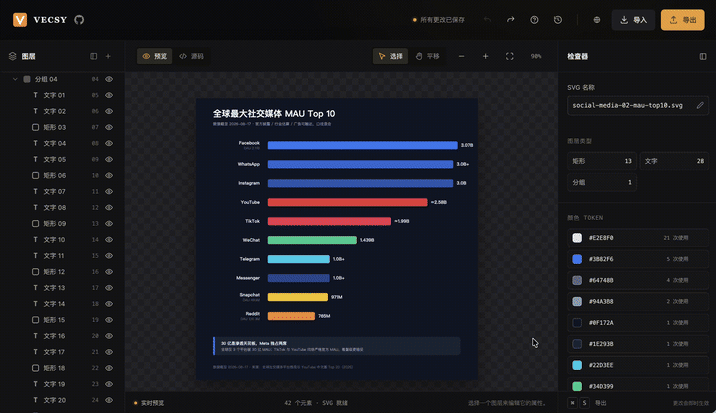This screenshot has width=716, height=413.
Task: Click the 导入 import button
Action: click(x=633, y=20)
